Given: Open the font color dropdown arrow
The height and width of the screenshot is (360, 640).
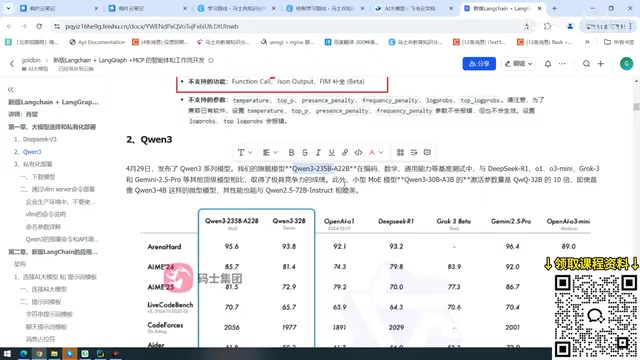Looking at the screenshot, I should [381, 152].
